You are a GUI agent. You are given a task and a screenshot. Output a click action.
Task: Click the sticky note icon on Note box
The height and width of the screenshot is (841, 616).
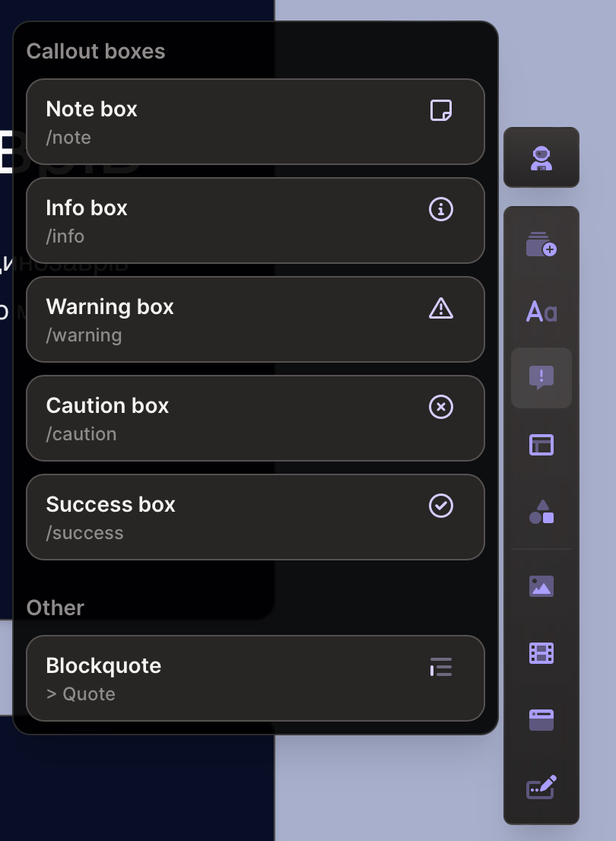tap(441, 110)
